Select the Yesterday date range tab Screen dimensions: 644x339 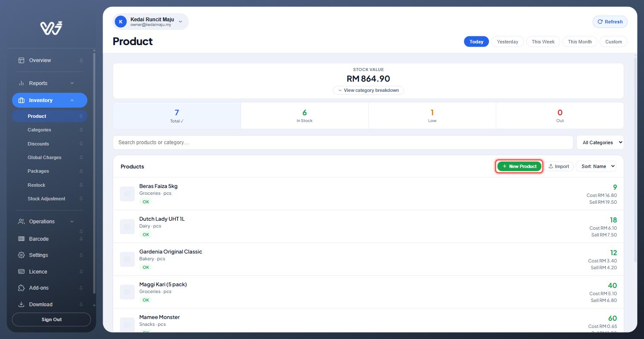[508, 42]
